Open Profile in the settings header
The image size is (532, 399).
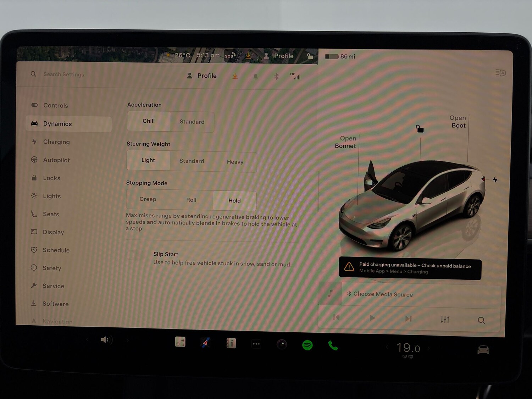pyautogui.click(x=201, y=76)
